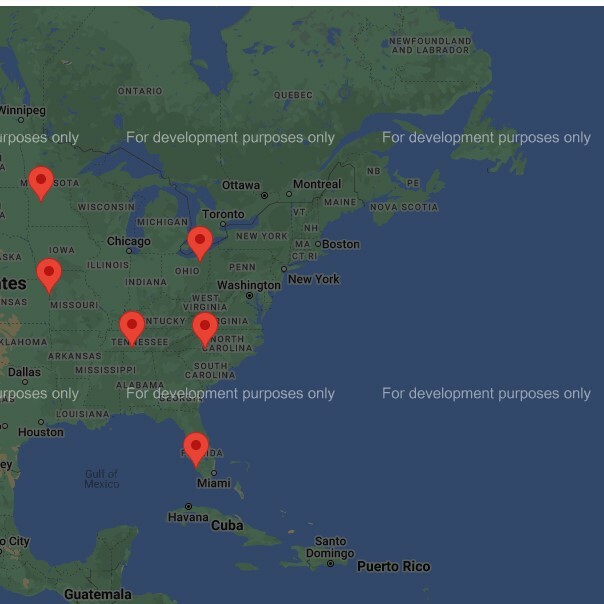Click the SOUTH CAROLINA state label
The height and width of the screenshot is (604, 604).
pyautogui.click(x=210, y=370)
